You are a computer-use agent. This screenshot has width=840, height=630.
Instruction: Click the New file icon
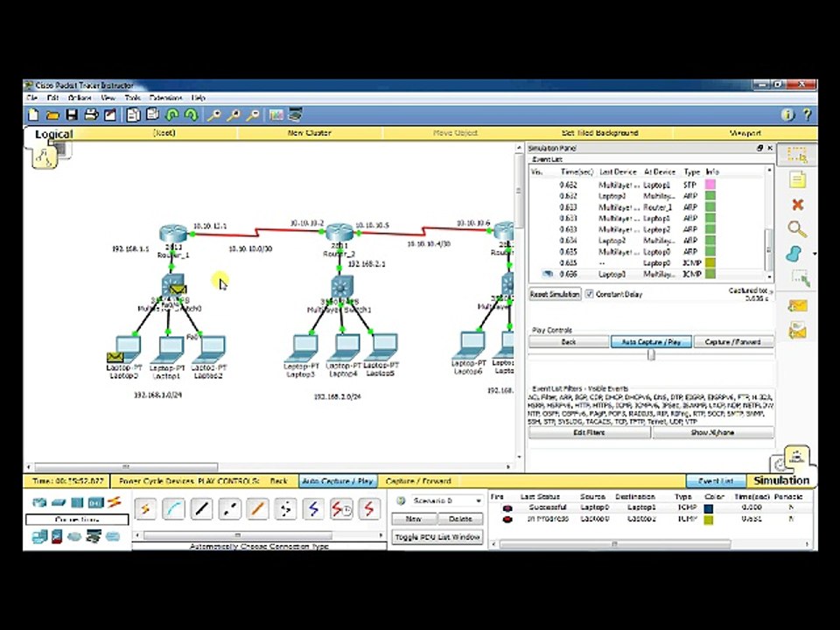(x=34, y=115)
